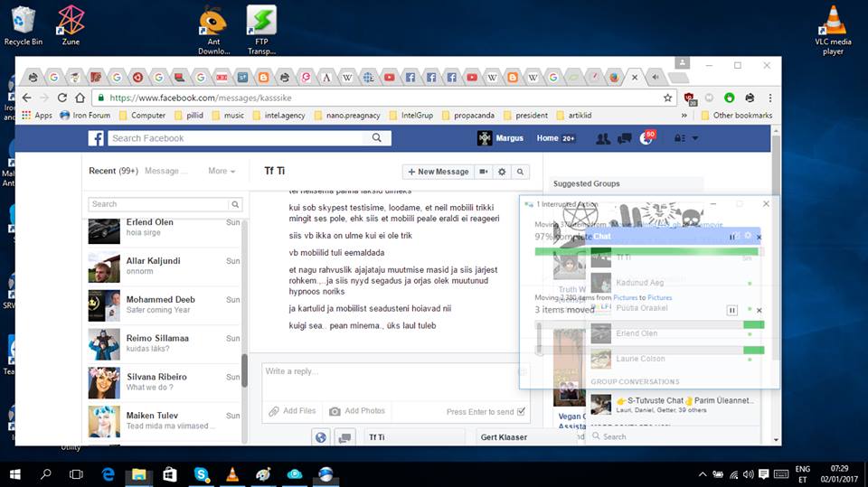Click Add Files paperclip
This screenshot has width=868, height=487.
tap(292, 411)
